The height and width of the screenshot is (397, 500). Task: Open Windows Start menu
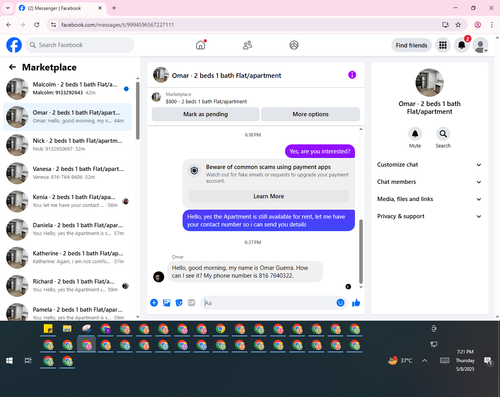[x=9, y=360]
